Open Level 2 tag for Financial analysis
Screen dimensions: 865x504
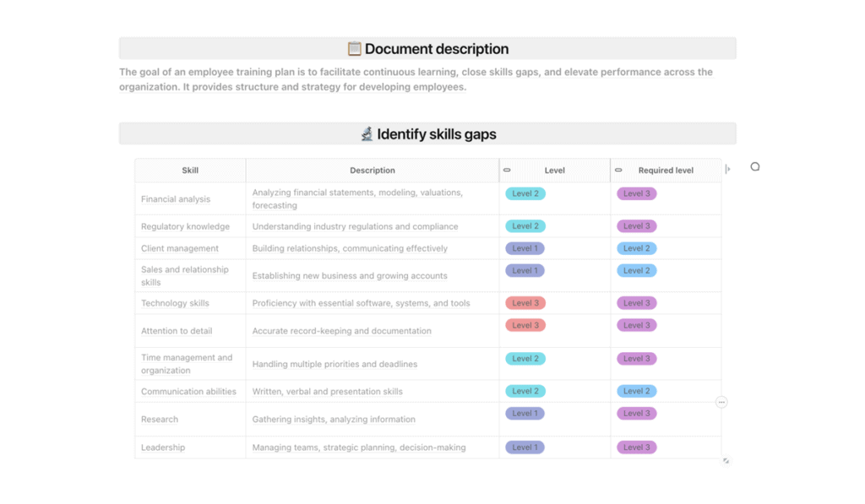coord(525,193)
